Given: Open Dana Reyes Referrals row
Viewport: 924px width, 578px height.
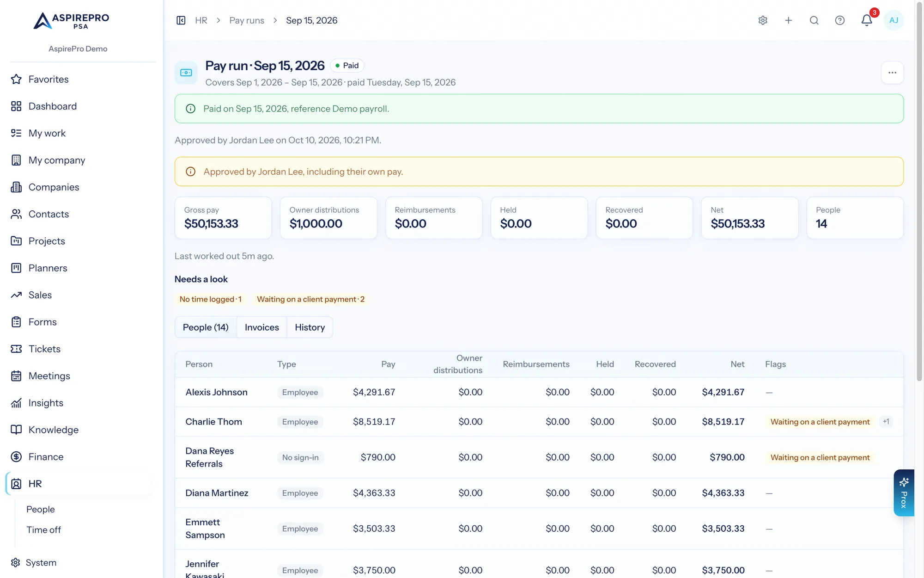Looking at the screenshot, I should [539, 457].
